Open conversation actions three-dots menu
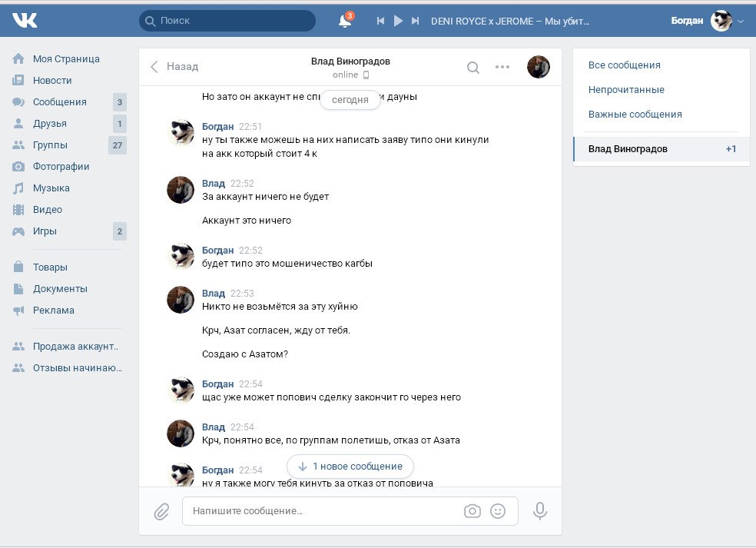 coord(502,68)
